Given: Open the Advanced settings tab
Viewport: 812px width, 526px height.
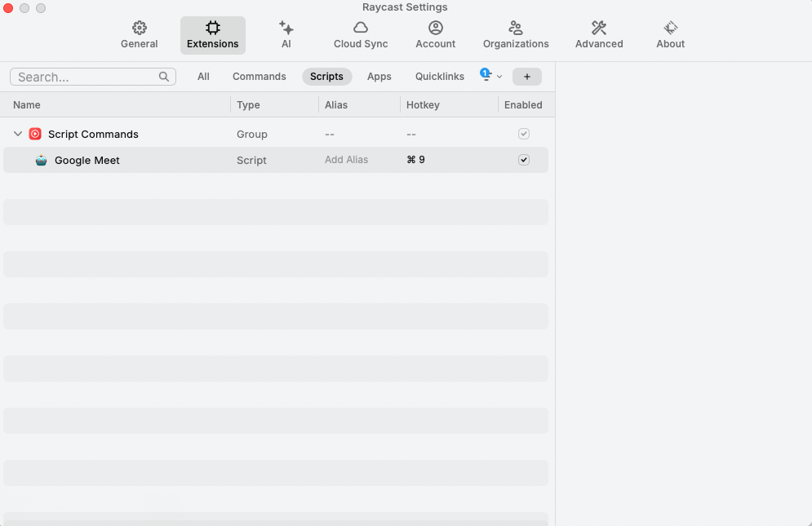Looking at the screenshot, I should click(599, 35).
